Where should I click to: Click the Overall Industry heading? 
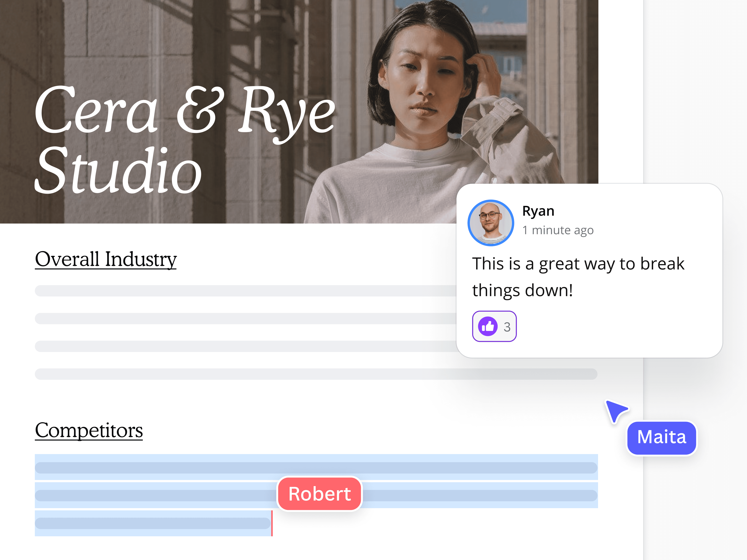106,259
